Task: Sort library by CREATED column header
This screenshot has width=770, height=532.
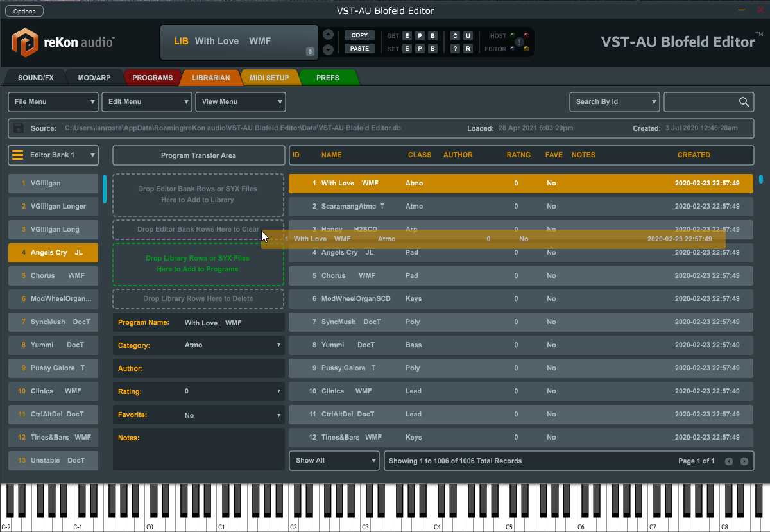Action: pos(694,155)
